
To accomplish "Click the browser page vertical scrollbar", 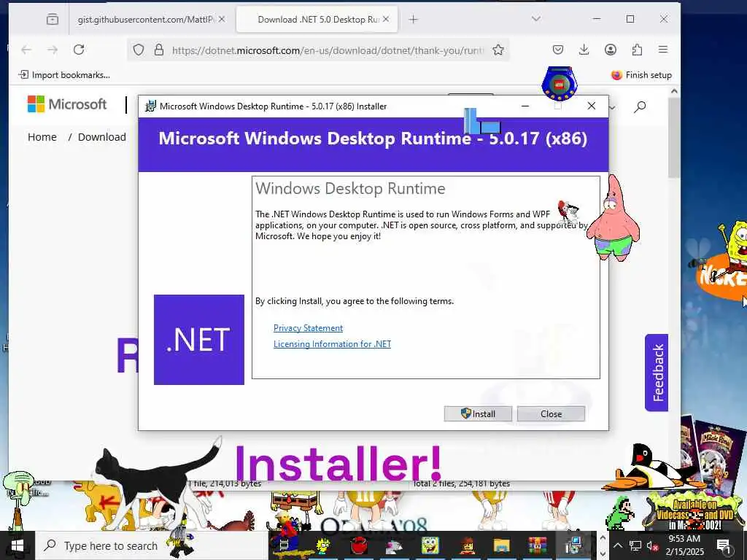I will pos(673,137).
